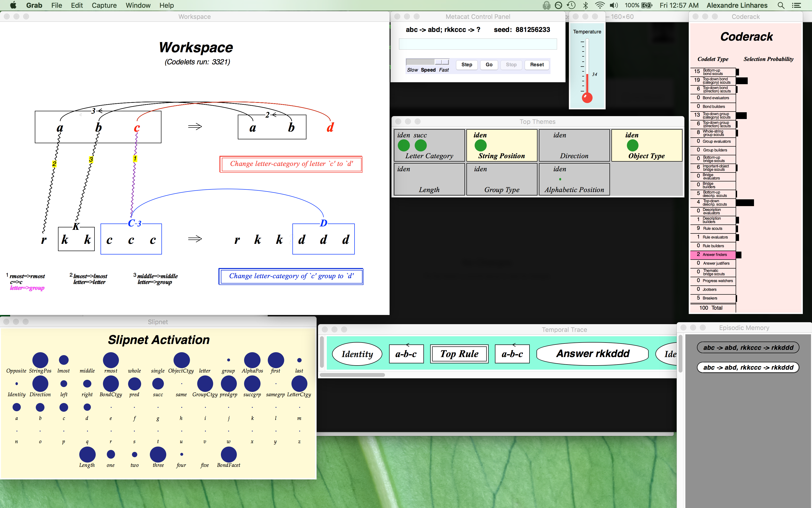Viewport: 812px width, 508px height.
Task: Click the BondFacet node in Slipnet
Action: [x=229, y=455]
